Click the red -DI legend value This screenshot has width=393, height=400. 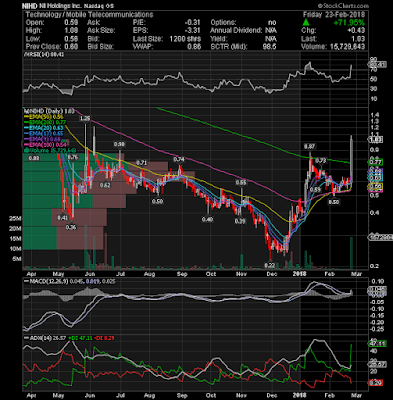click(104, 338)
